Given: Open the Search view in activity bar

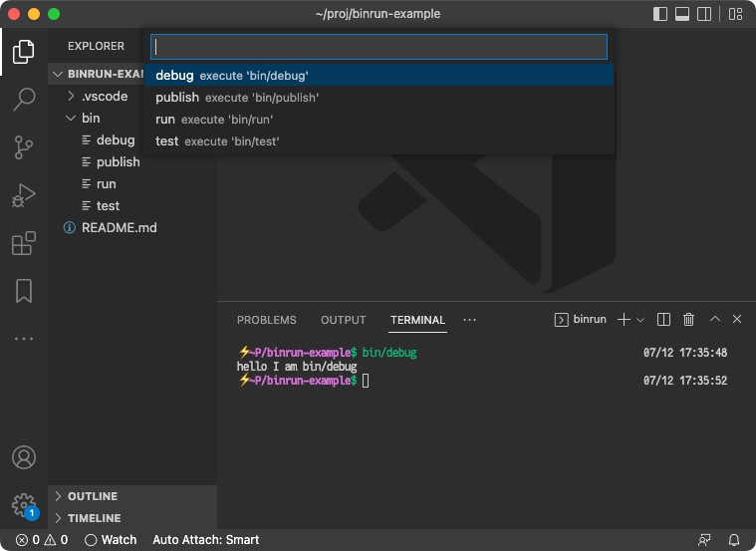Looking at the screenshot, I should tap(24, 100).
